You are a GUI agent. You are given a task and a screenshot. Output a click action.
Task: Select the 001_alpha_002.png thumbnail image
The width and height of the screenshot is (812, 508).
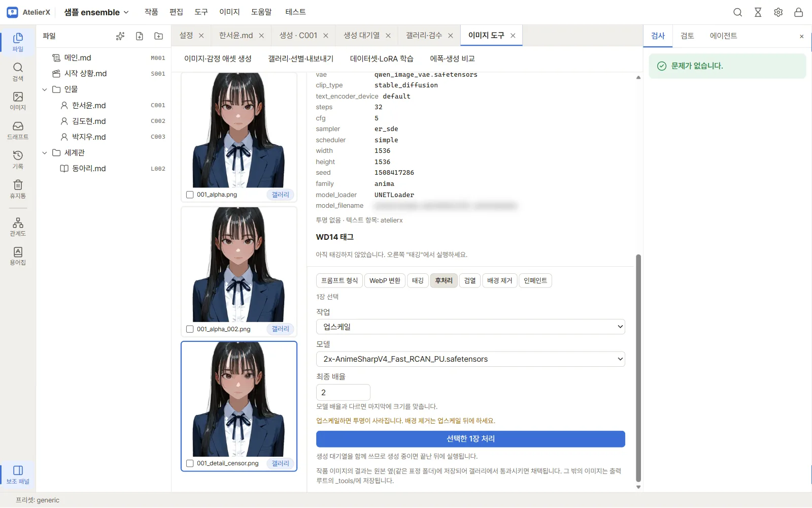239,264
